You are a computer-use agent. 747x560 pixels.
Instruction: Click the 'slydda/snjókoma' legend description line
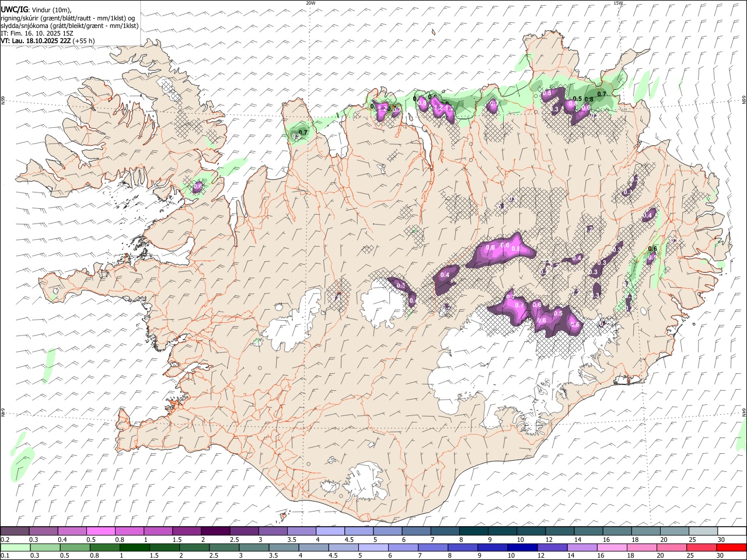click(x=69, y=26)
